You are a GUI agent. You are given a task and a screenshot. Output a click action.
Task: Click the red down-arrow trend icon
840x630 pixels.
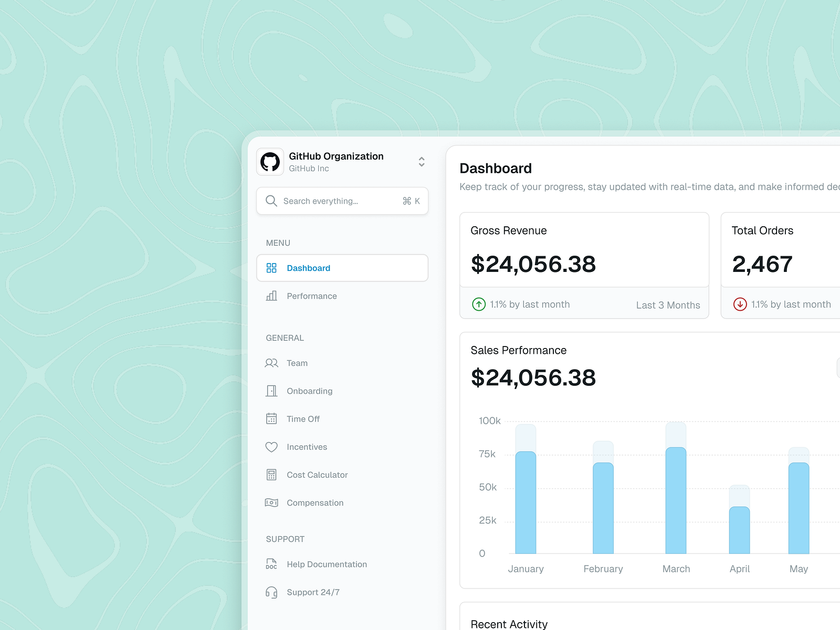pos(740,304)
